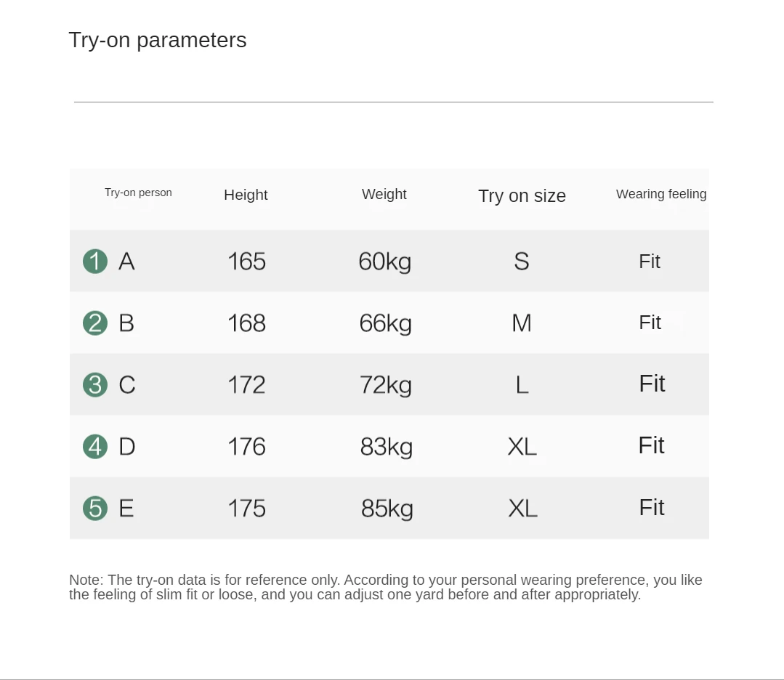This screenshot has height=680, width=784.
Task: Click the Weight column header
Action: [x=384, y=194]
